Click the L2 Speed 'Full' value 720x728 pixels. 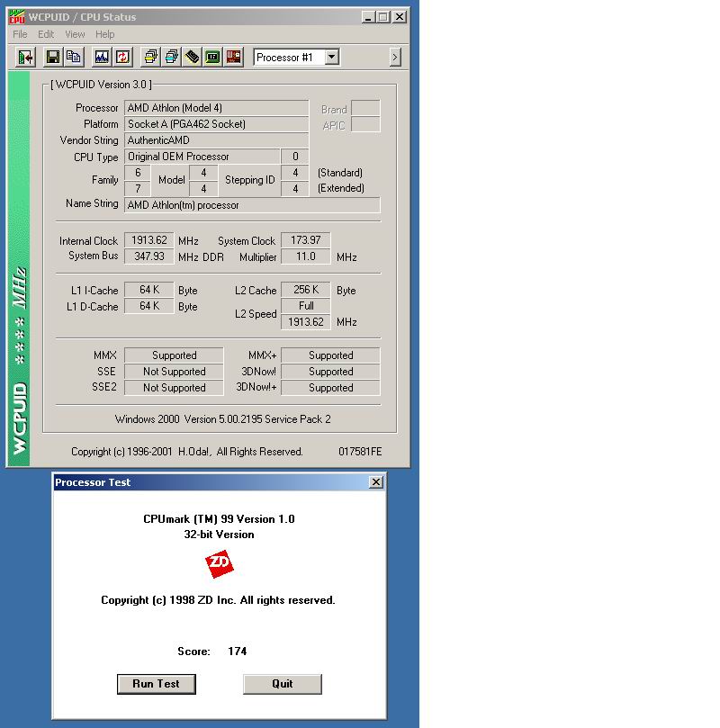tap(306, 306)
